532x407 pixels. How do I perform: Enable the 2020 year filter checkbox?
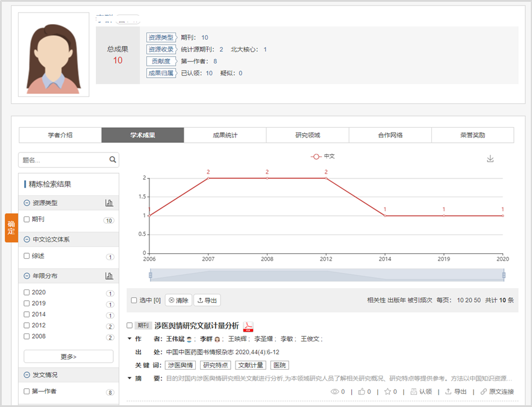point(27,293)
